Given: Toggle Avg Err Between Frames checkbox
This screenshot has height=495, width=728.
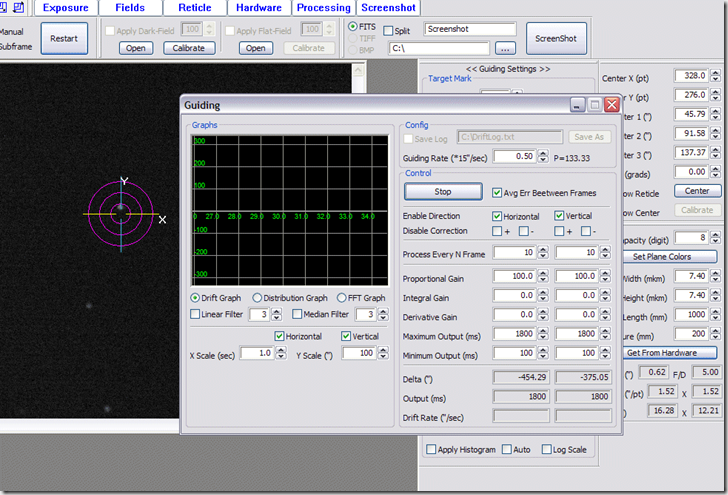Looking at the screenshot, I should pyautogui.click(x=498, y=192).
